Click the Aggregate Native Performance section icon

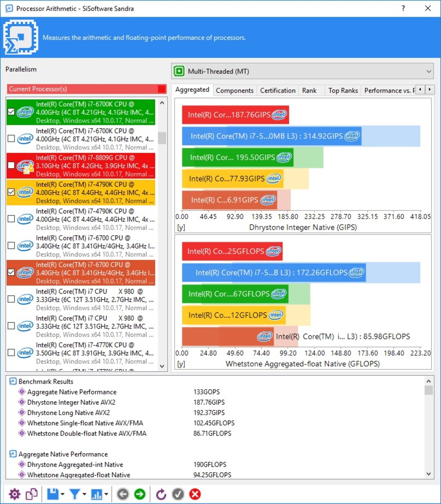13,454
